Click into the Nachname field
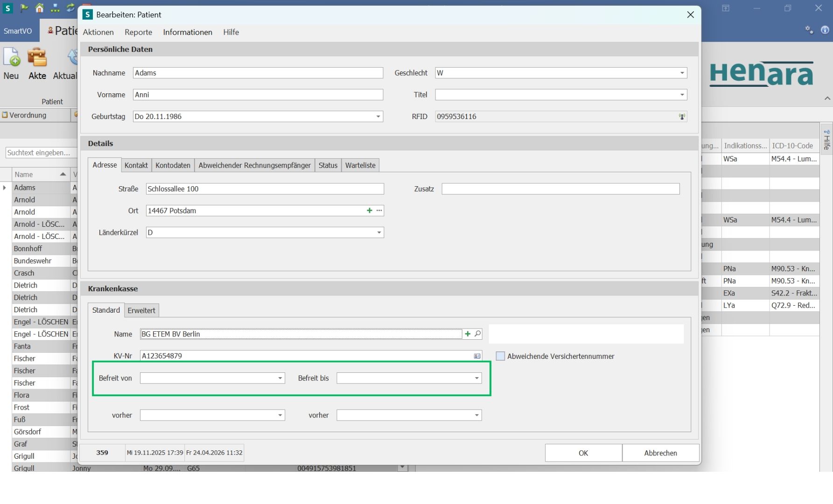The width and height of the screenshot is (833, 504). 258,73
